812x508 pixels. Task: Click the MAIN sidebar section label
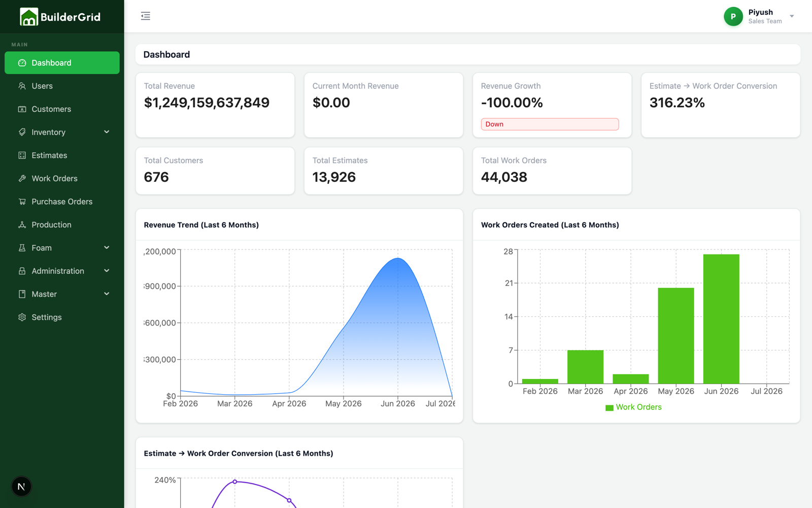[20, 45]
